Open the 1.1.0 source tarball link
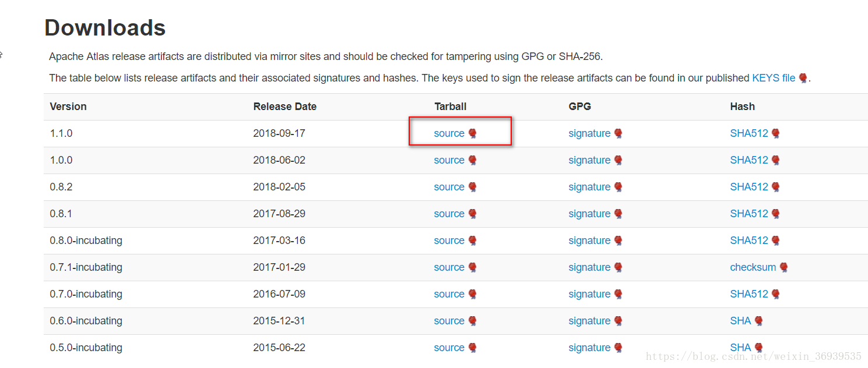This screenshot has width=868, height=368. pos(449,133)
